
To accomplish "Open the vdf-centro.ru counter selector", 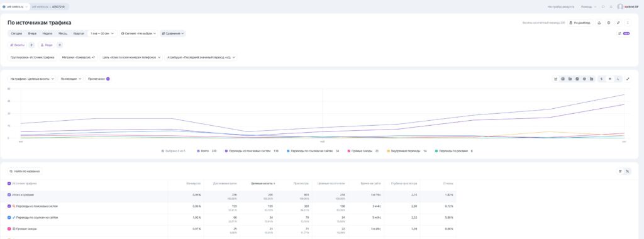I will 16,6.
